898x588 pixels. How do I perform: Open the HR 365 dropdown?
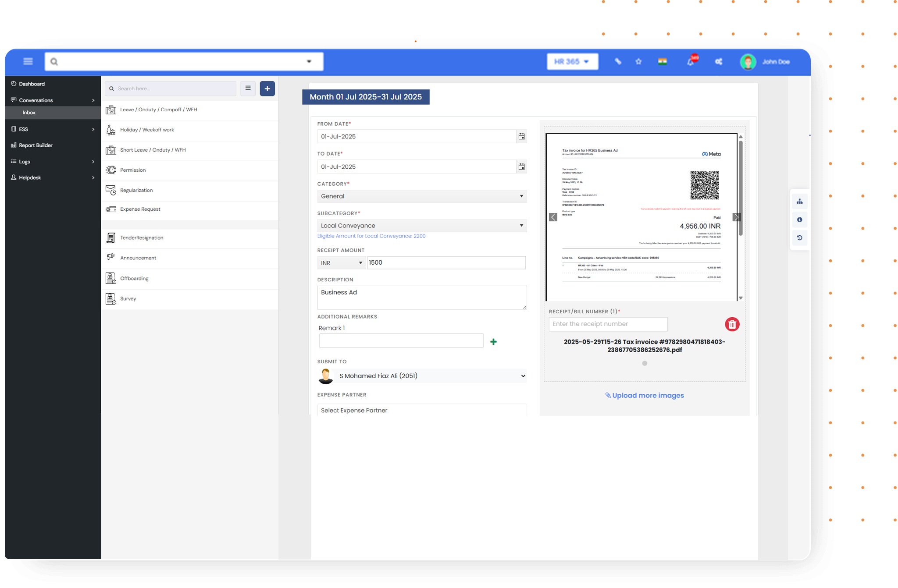tap(572, 61)
